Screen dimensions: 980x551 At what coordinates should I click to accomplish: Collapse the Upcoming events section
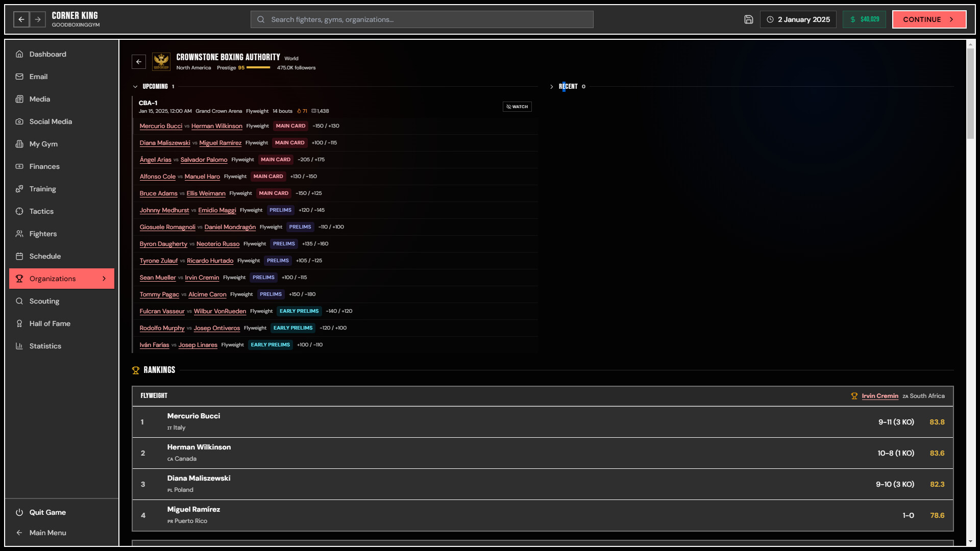135,86
